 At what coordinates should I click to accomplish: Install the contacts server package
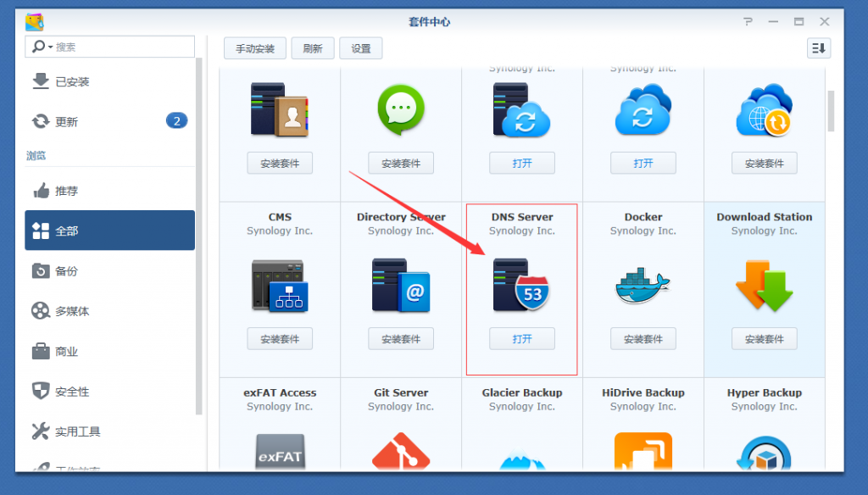(x=280, y=163)
